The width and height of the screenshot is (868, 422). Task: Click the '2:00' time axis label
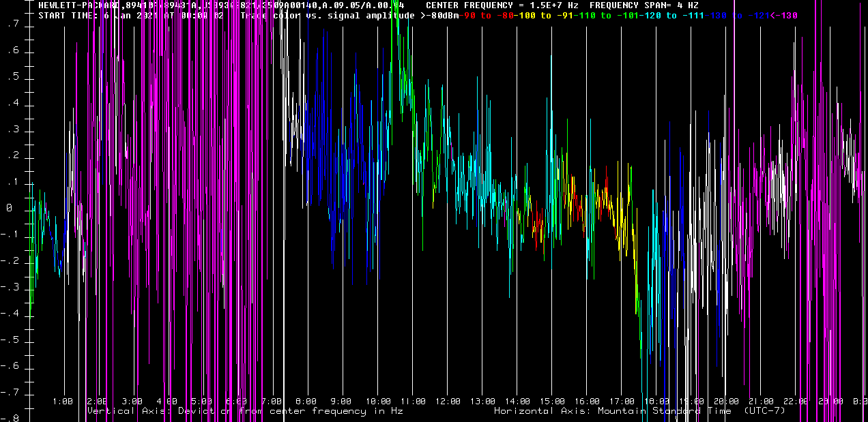(x=98, y=402)
